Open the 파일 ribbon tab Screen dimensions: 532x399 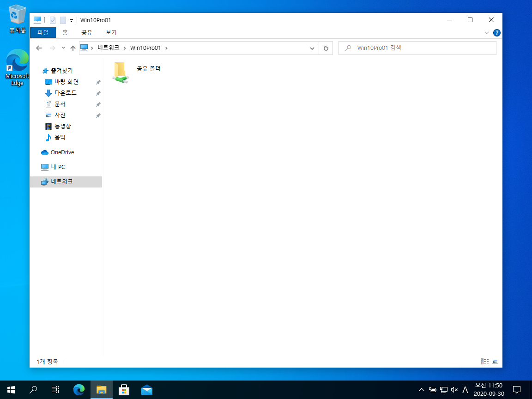pos(43,33)
